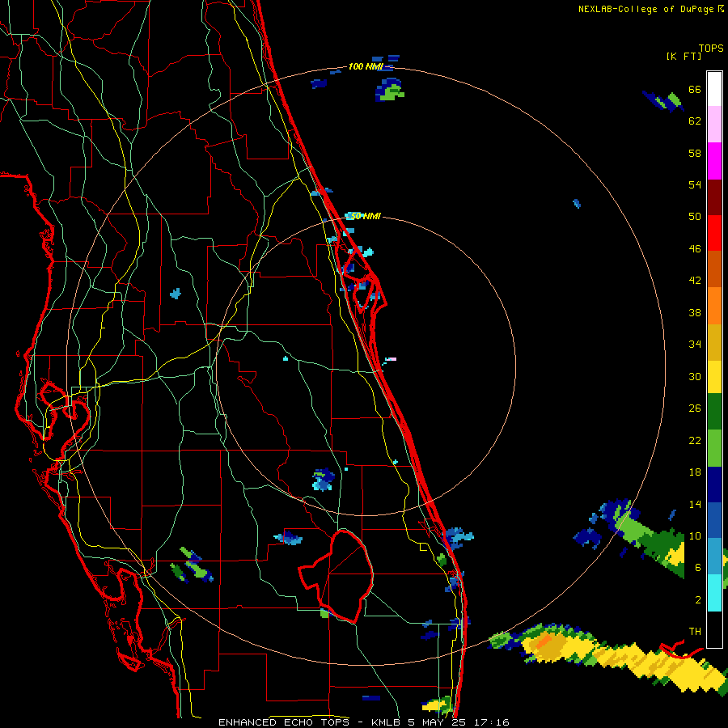Click the 30 legend value
The height and width of the screenshot is (728, 728).
pyautogui.click(x=695, y=376)
